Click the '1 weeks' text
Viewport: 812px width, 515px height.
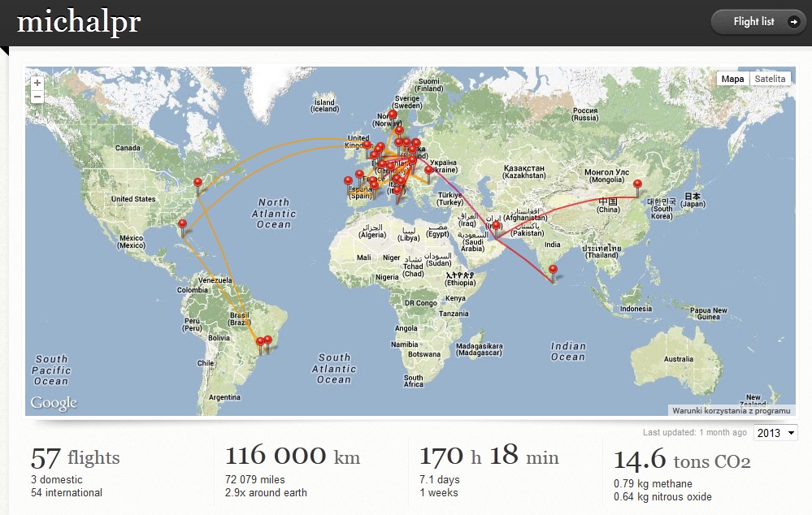(439, 493)
